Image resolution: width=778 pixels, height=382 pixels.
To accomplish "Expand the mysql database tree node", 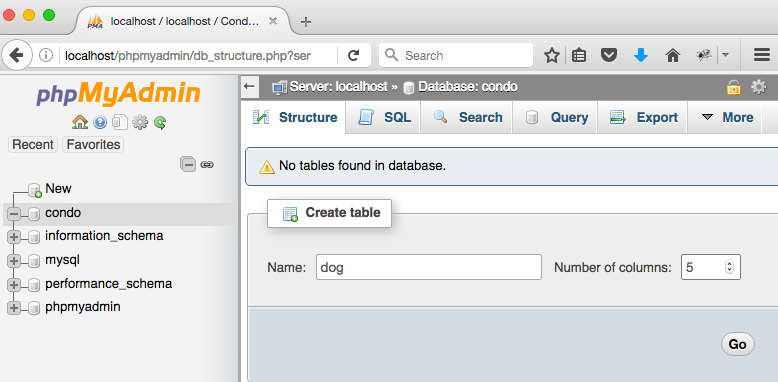I will tap(14, 261).
